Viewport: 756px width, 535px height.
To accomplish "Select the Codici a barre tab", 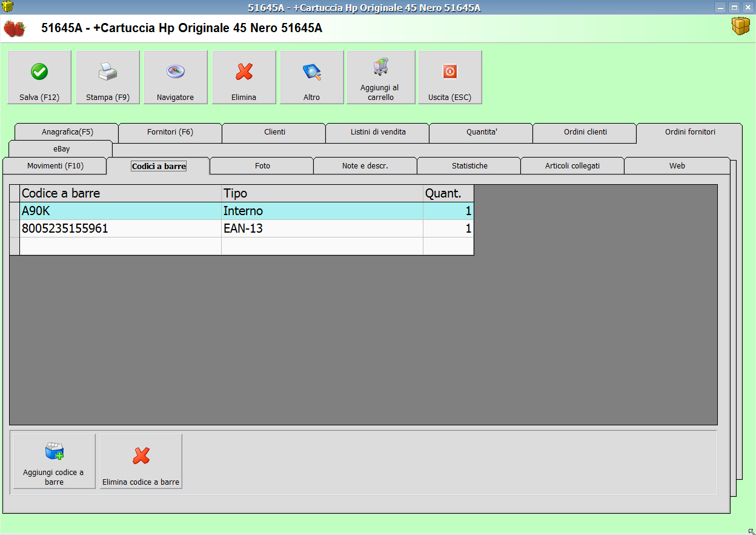I will click(159, 166).
